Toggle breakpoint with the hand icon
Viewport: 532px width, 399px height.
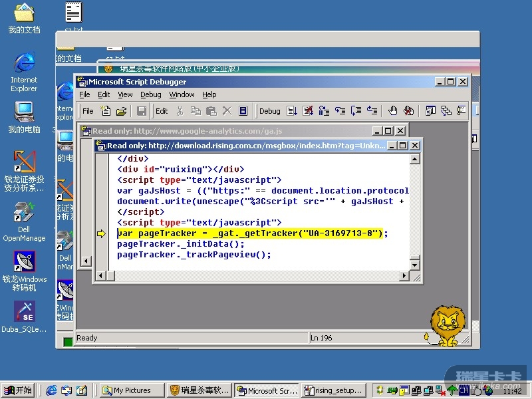pos(392,110)
